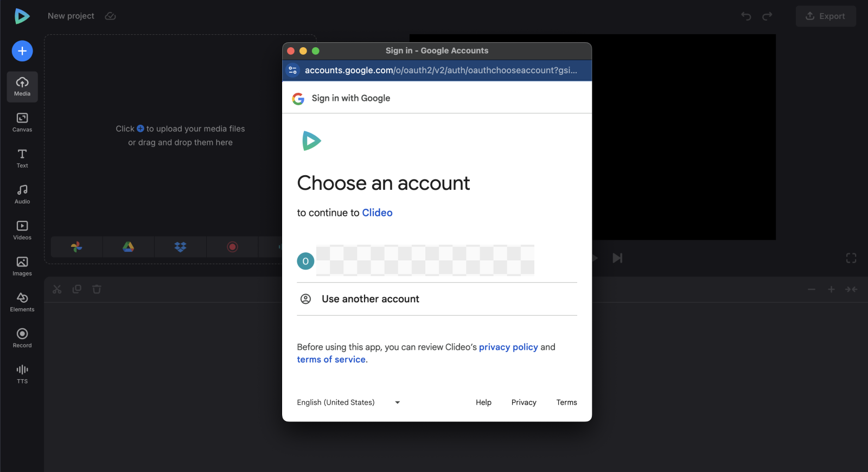
Task: Import from Dropbox icon
Action: [180, 247]
